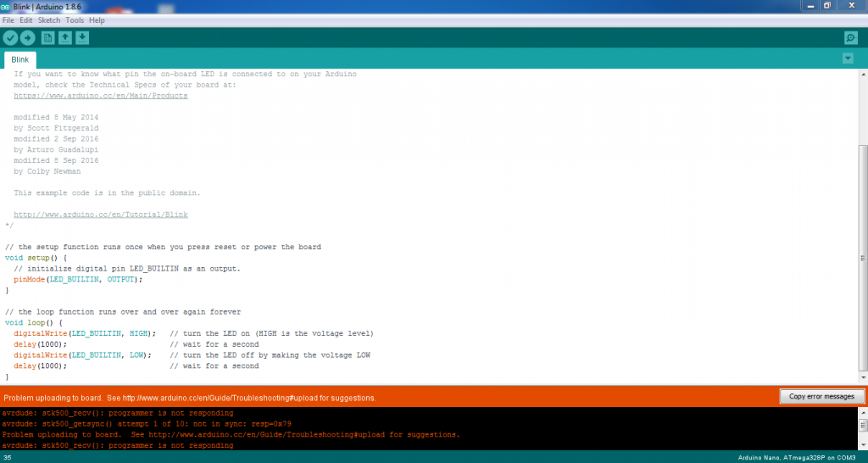Click the Upload arrow icon
Viewport: 868px width, 463px height.
[27, 37]
